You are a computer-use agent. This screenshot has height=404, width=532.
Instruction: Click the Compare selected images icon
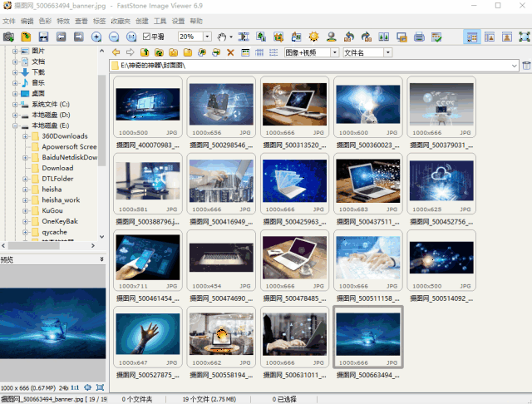click(384, 37)
